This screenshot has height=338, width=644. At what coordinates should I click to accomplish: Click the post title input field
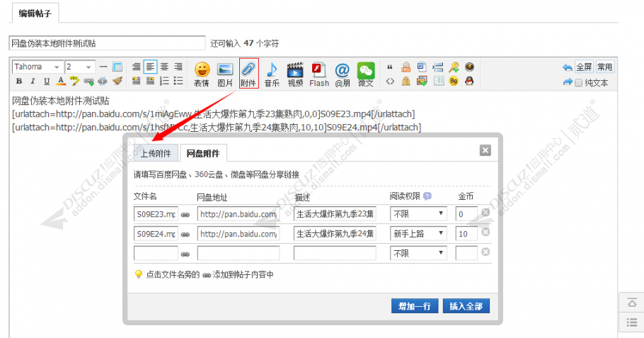[107, 43]
